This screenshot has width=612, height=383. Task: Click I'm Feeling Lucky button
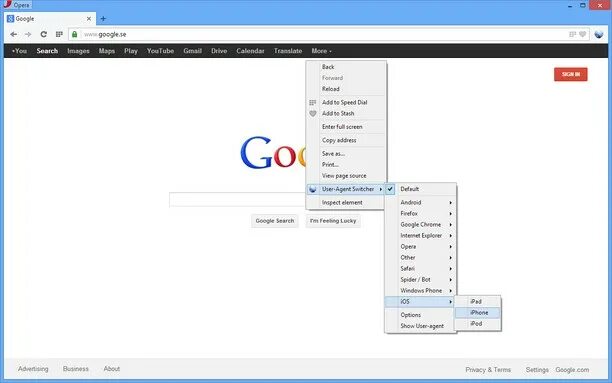click(x=333, y=221)
